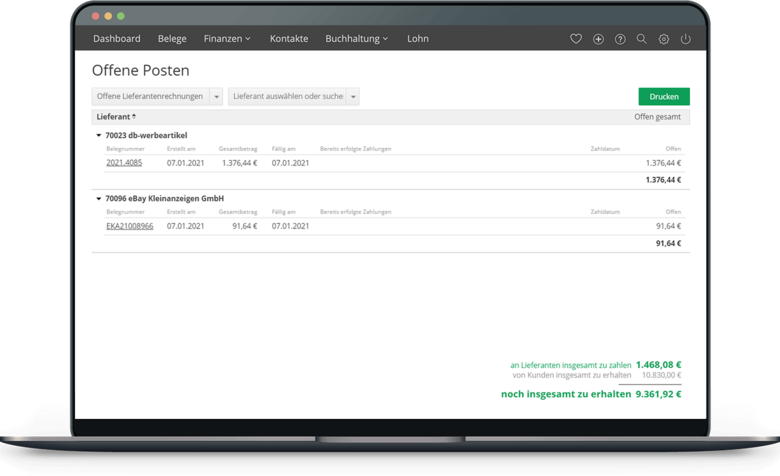The width and height of the screenshot is (780, 476).
Task: Click the sort arrow beside Lieferant
Action: pyautogui.click(x=134, y=117)
